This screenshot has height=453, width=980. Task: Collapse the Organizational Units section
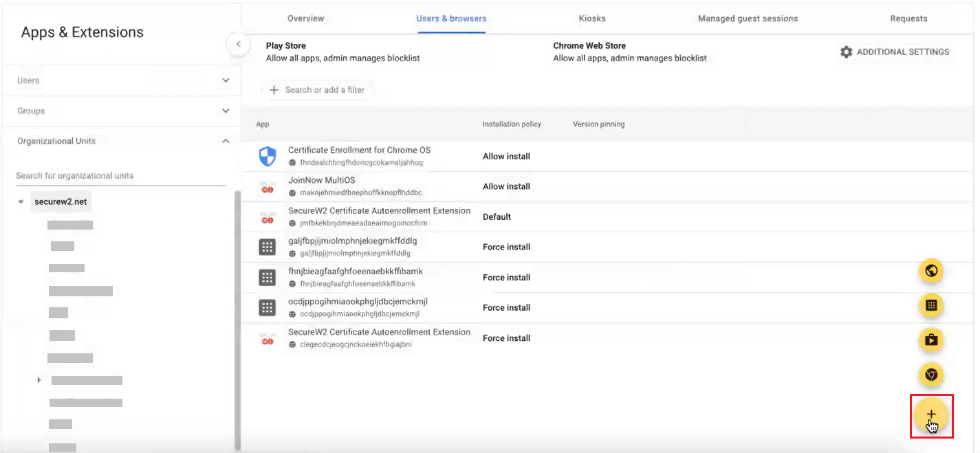pos(226,141)
